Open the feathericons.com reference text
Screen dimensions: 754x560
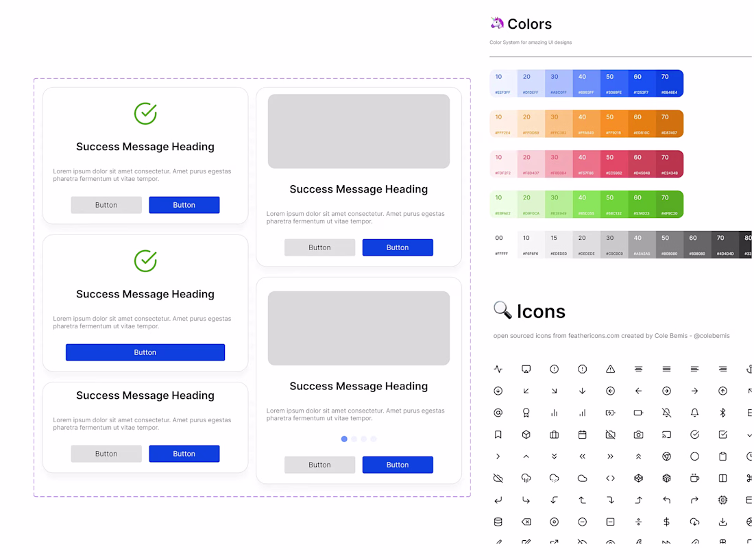pos(594,336)
